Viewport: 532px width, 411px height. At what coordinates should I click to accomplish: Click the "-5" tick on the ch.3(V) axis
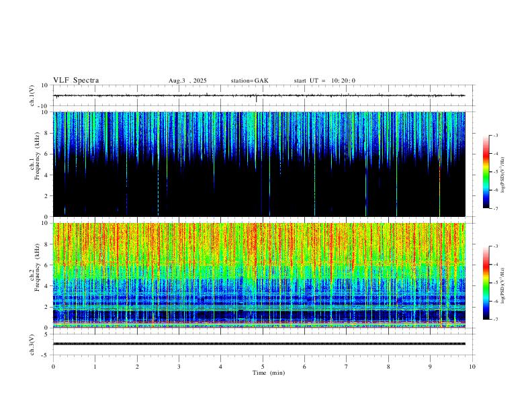pos(46,355)
